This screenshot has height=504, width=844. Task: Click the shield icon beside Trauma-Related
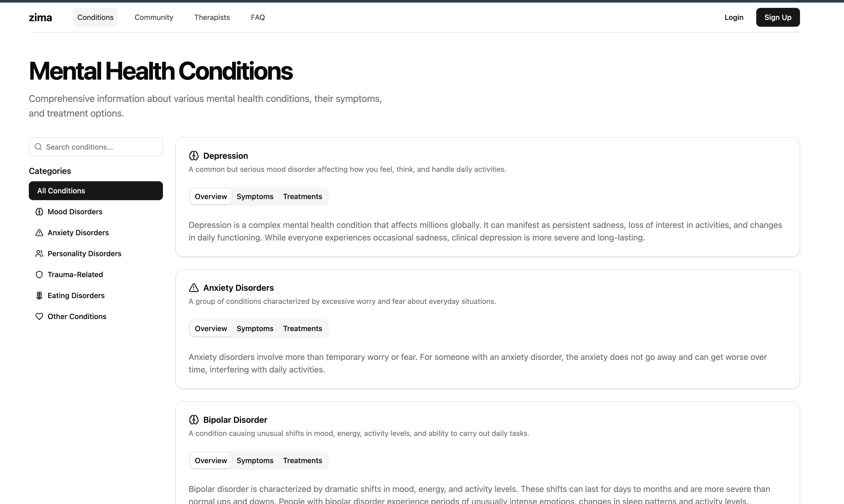(39, 275)
